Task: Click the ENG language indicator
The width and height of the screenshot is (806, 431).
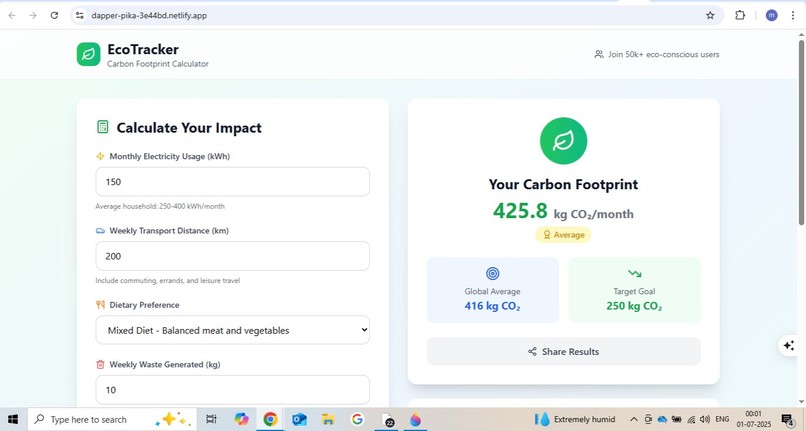Action: point(722,420)
